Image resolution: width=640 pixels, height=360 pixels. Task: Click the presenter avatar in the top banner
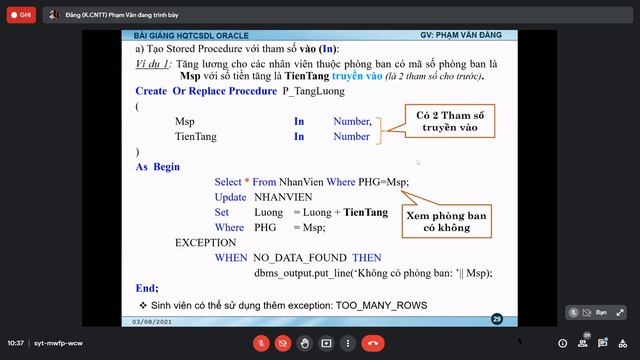[53, 15]
